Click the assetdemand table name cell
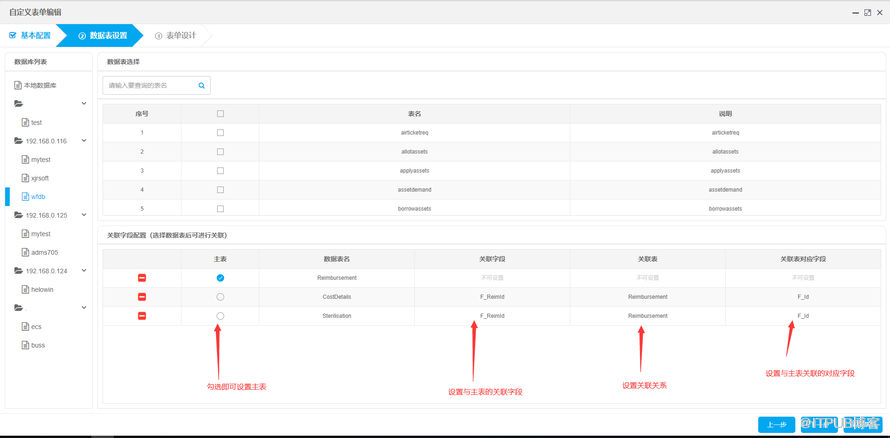Image resolution: width=890 pixels, height=438 pixels. [x=414, y=189]
